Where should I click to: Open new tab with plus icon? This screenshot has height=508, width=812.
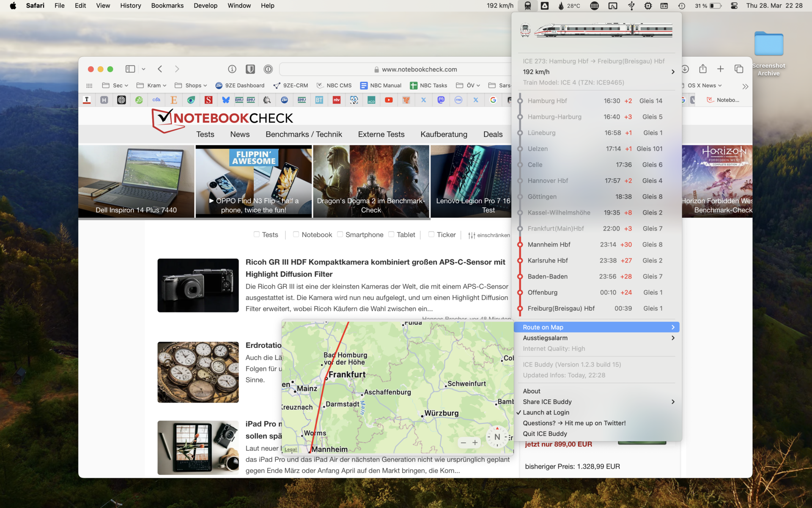(721, 69)
